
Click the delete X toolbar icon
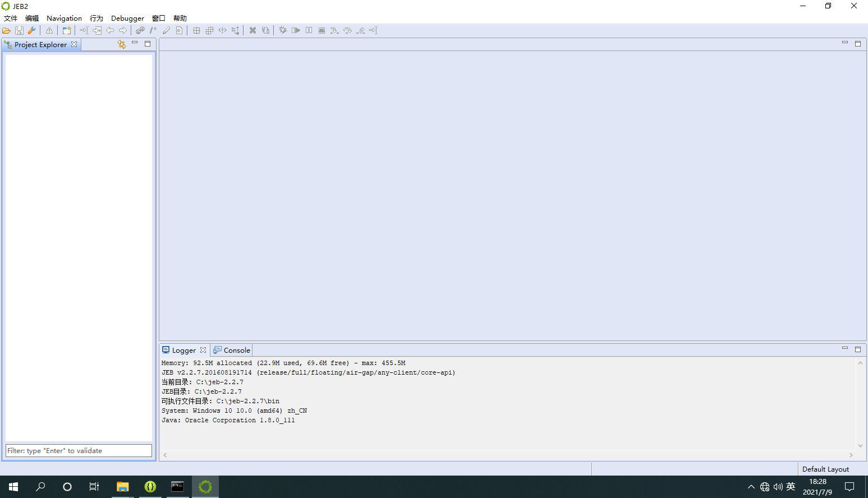point(252,31)
